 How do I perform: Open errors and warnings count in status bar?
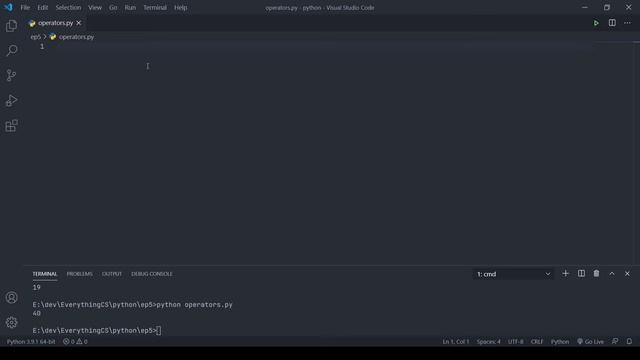click(x=75, y=342)
